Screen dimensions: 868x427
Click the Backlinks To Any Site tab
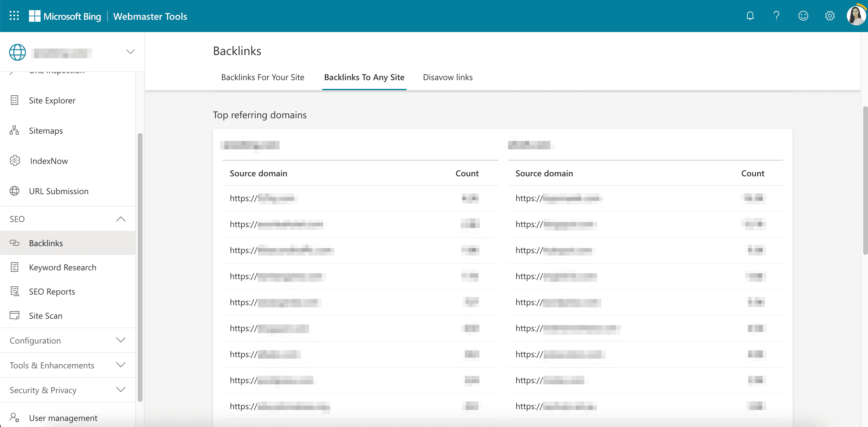click(x=364, y=77)
